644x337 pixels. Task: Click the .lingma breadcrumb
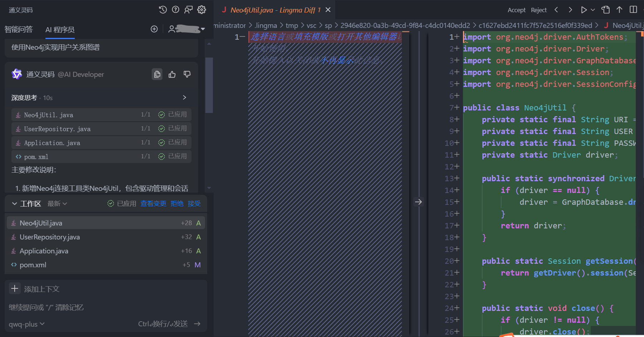[x=265, y=25]
